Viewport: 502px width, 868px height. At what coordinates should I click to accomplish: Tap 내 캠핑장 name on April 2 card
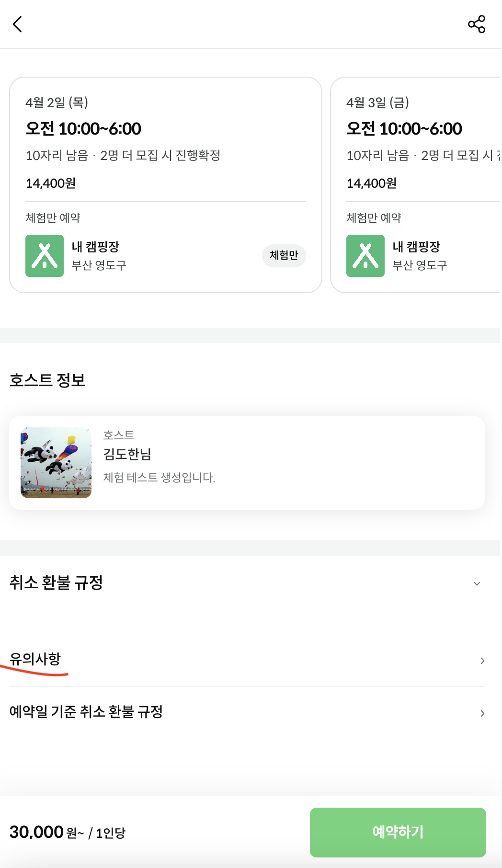[95, 247]
